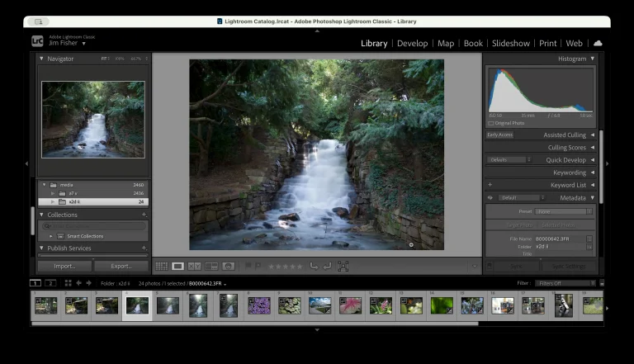Collapse the Histogram panel
Viewport: 634px width, 364px height.
[x=592, y=59]
